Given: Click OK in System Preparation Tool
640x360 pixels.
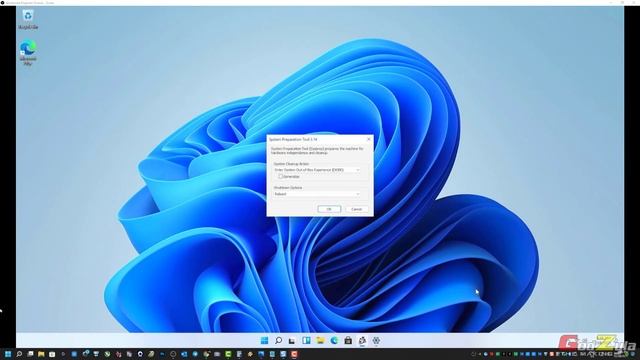Looking at the screenshot, I should coord(329,209).
